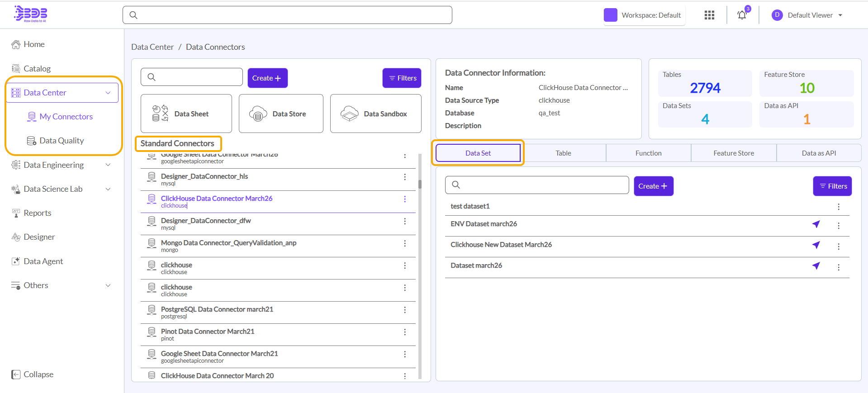868x393 pixels.
Task: Open three-dot menu for test dataset1
Action: (x=838, y=207)
